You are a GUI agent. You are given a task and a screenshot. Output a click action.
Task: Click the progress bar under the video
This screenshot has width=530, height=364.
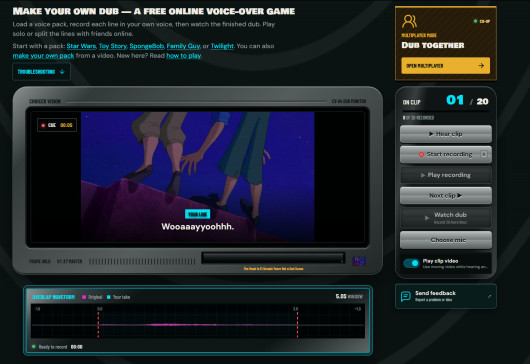pos(273,258)
